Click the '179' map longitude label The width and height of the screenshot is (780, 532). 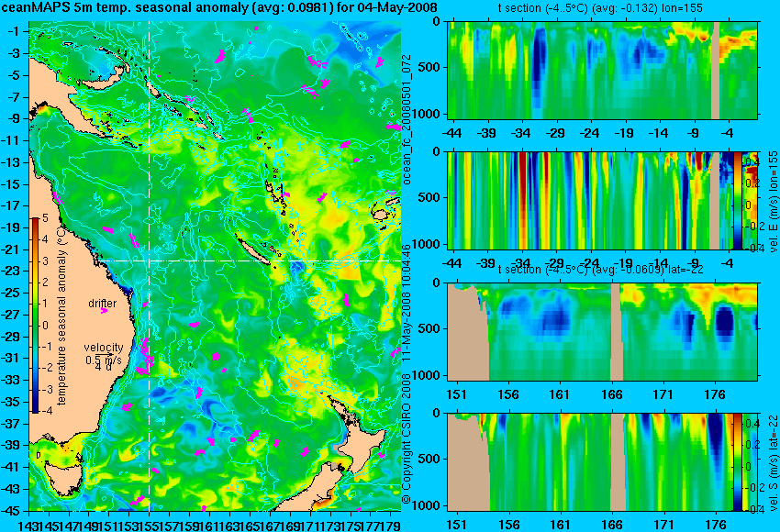pyautogui.click(x=391, y=525)
